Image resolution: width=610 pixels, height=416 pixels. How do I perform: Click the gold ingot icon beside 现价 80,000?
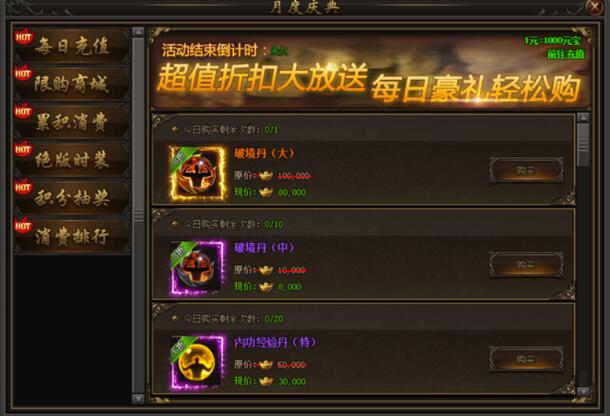pyautogui.click(x=266, y=192)
